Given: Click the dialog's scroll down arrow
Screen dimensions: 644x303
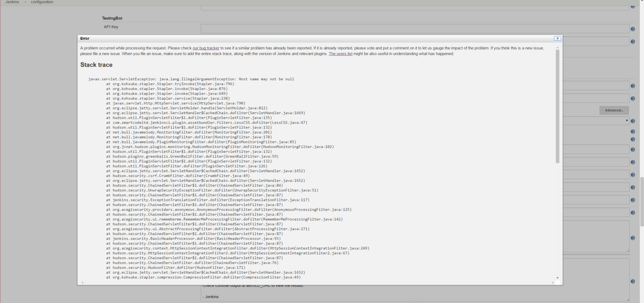Looking at the screenshot, I should [x=557, y=278].
